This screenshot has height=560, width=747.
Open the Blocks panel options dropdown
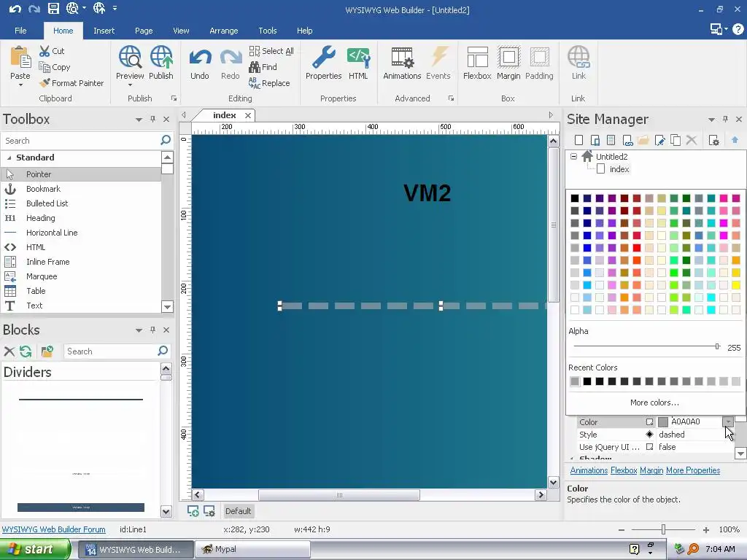click(x=139, y=330)
